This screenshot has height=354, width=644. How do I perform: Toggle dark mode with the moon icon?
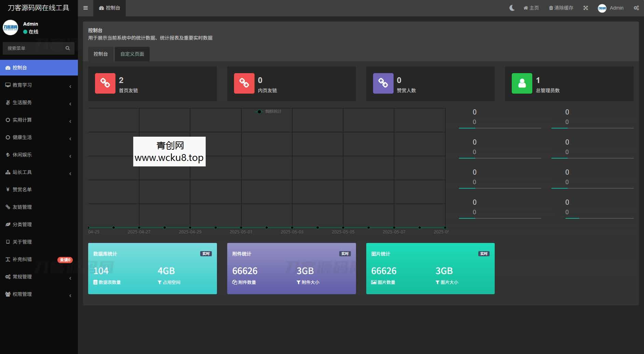[512, 8]
